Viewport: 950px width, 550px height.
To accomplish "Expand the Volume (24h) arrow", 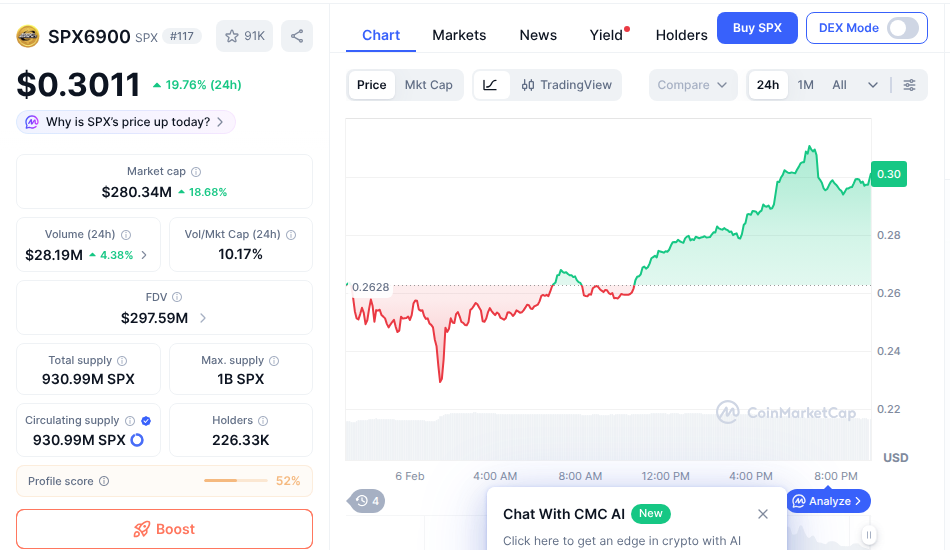I will (144, 255).
